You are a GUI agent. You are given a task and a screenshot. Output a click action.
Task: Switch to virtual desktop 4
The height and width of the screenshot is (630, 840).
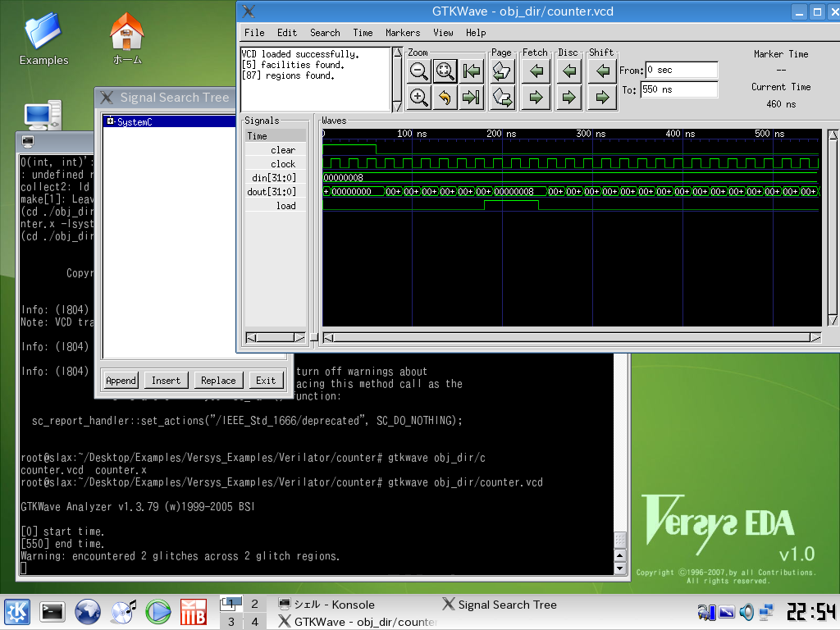pyautogui.click(x=254, y=622)
